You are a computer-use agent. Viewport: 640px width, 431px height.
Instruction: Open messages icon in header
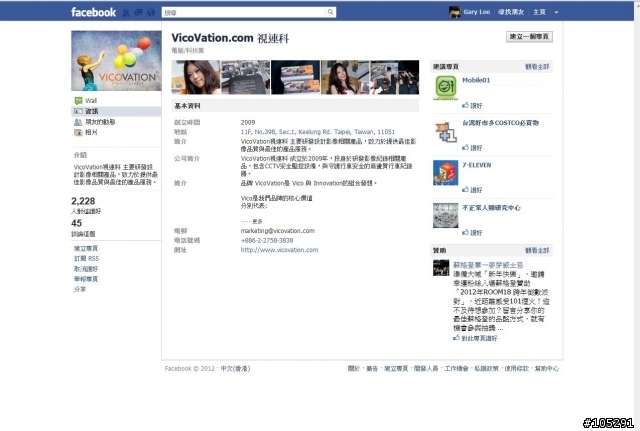138,13
